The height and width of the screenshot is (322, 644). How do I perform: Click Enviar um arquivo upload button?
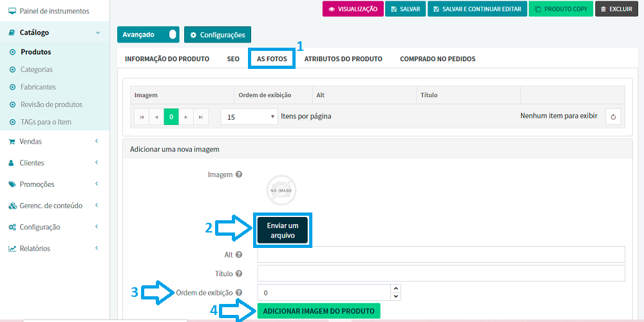point(283,231)
